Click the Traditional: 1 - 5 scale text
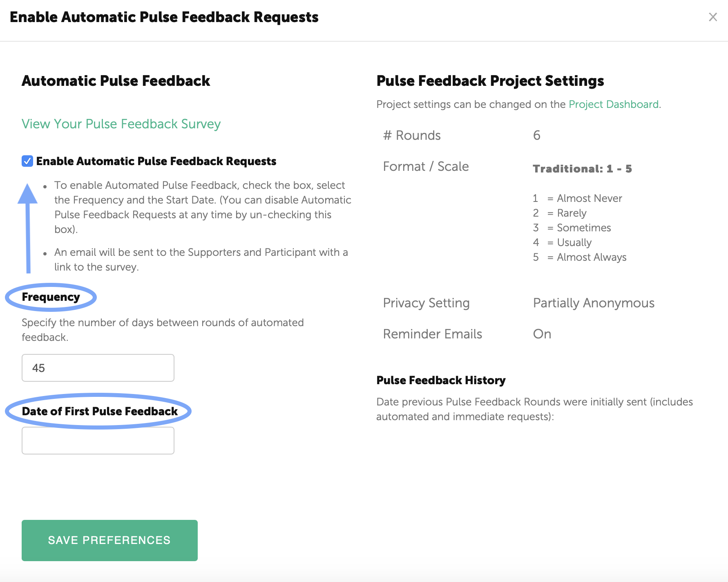The image size is (728, 582). click(x=582, y=169)
